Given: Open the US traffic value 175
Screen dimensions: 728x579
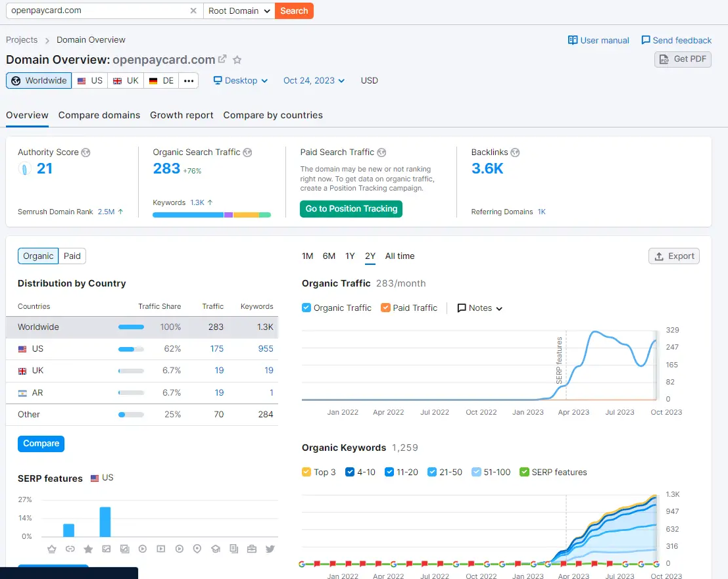Looking at the screenshot, I should pos(216,348).
